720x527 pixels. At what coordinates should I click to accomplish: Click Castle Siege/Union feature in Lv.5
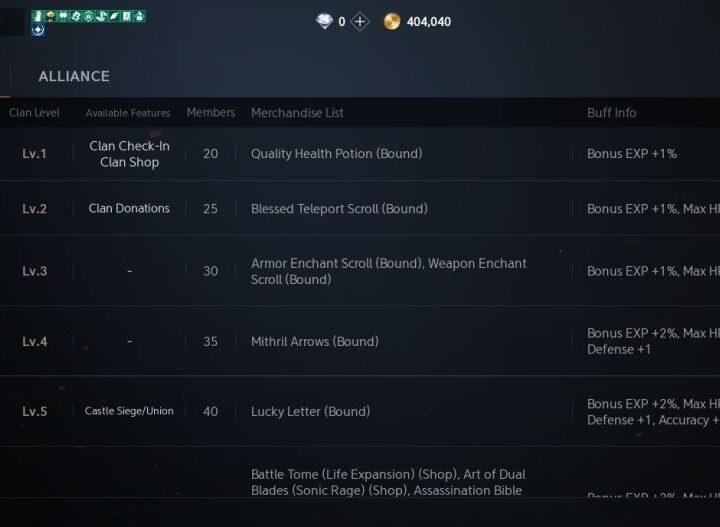tap(129, 411)
